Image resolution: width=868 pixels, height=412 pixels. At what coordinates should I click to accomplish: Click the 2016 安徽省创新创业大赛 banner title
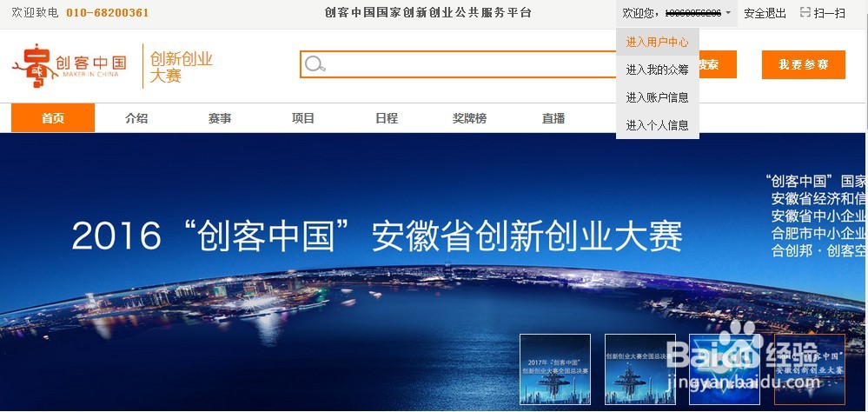377,235
